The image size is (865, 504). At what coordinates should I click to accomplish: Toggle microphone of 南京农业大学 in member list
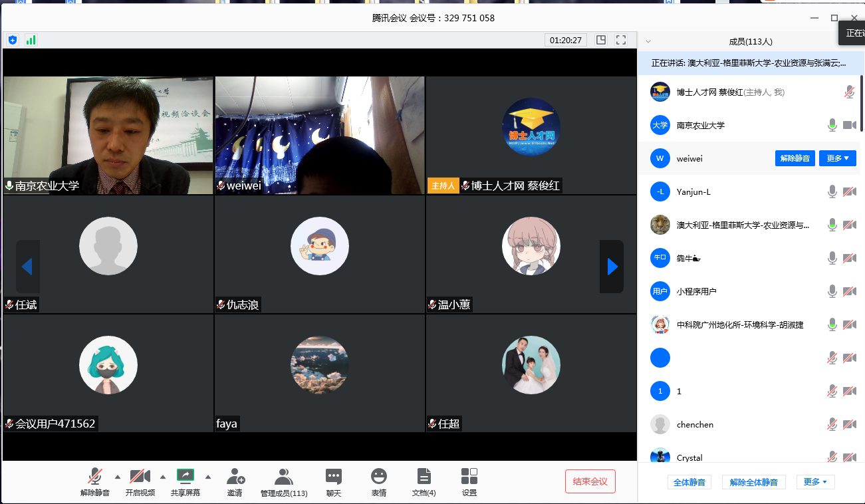coord(832,125)
